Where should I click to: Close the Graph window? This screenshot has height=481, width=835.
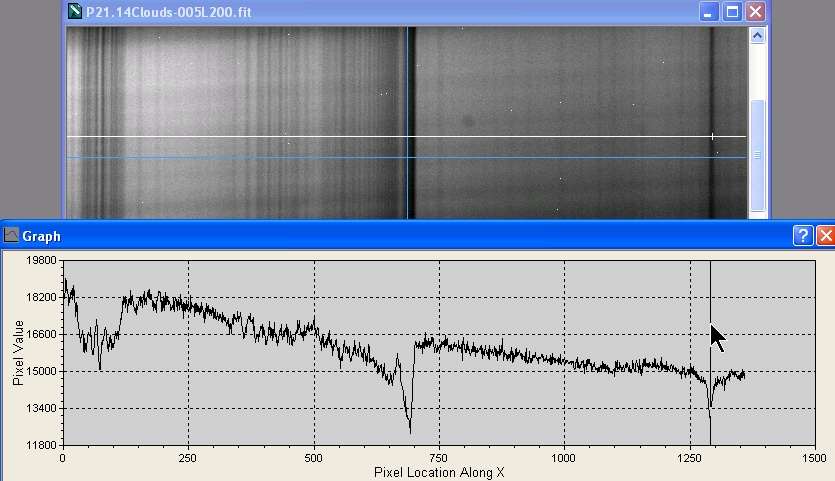tap(825, 236)
